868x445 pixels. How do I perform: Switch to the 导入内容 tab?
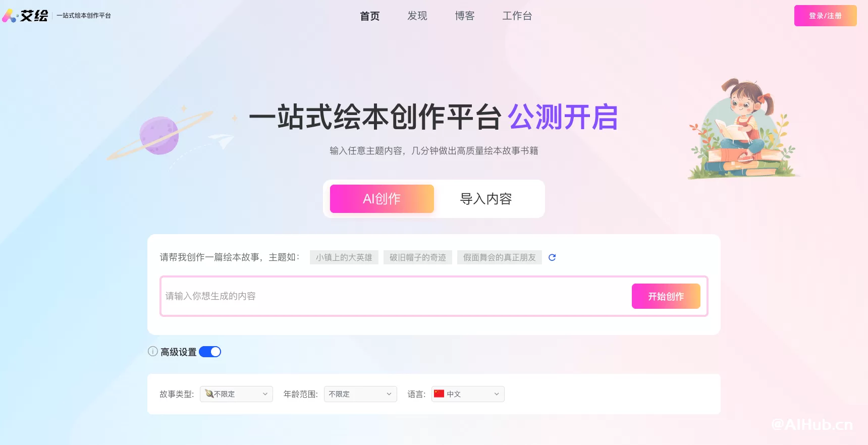point(486,199)
